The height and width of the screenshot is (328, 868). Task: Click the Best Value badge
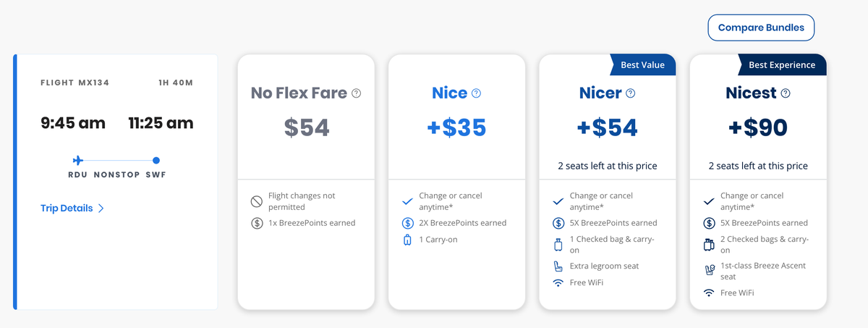642,65
